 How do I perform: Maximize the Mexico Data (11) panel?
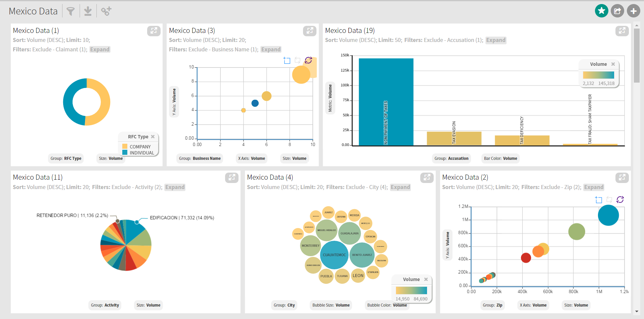coord(231,178)
